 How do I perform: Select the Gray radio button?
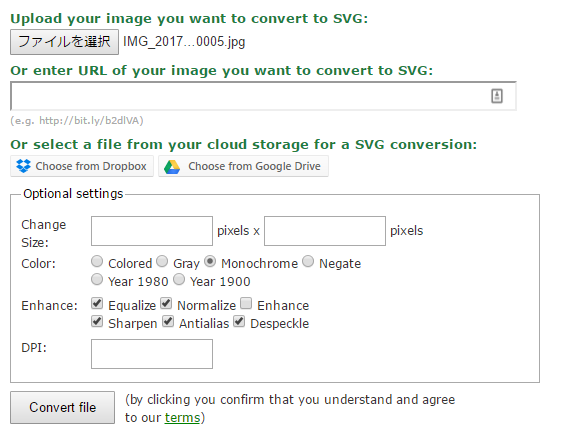162,261
